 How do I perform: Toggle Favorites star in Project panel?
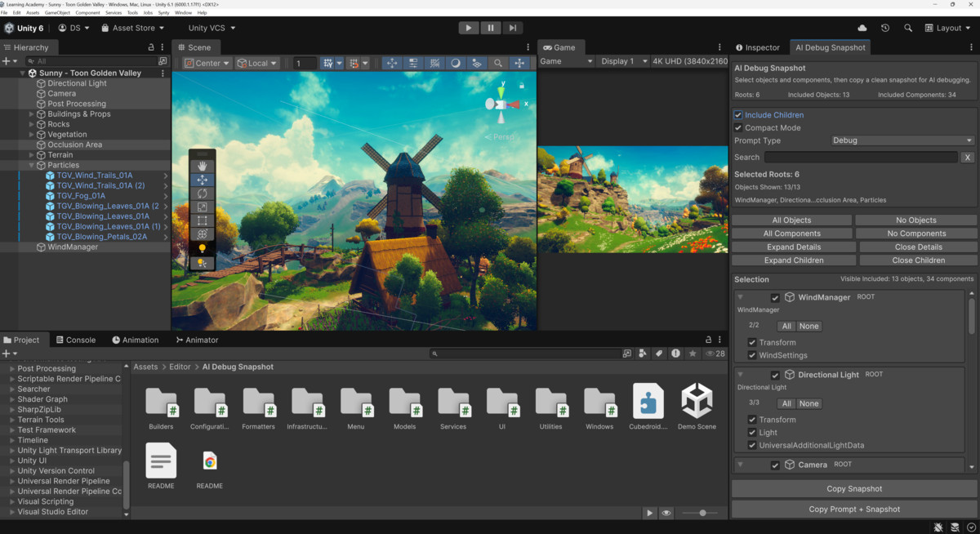693,354
